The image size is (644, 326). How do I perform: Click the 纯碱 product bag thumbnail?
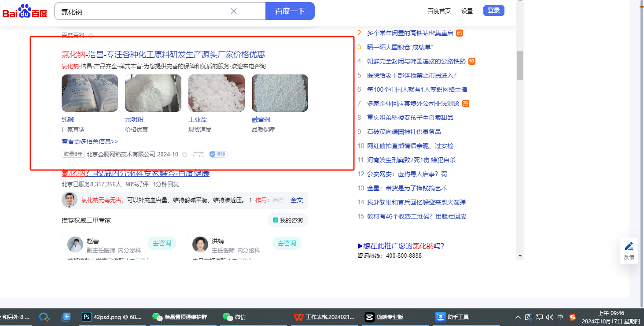90,93
